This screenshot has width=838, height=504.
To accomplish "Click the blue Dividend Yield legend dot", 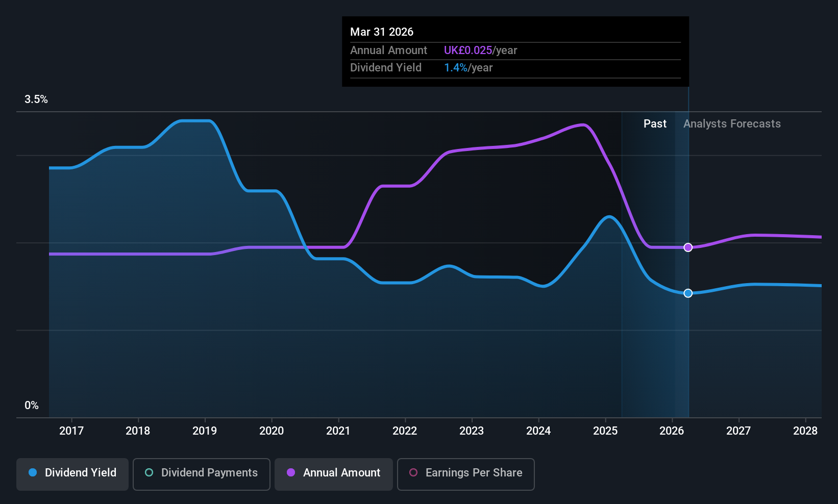I will [x=33, y=472].
